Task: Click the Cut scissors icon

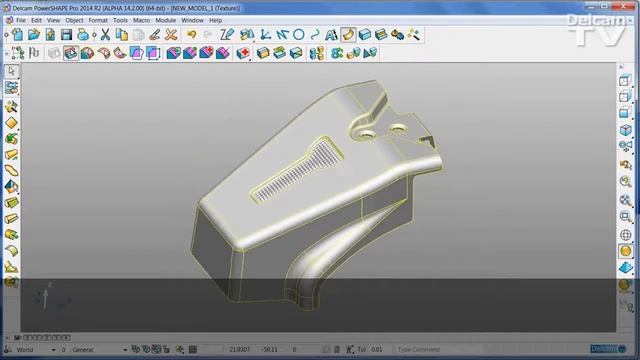Action: coord(105,35)
